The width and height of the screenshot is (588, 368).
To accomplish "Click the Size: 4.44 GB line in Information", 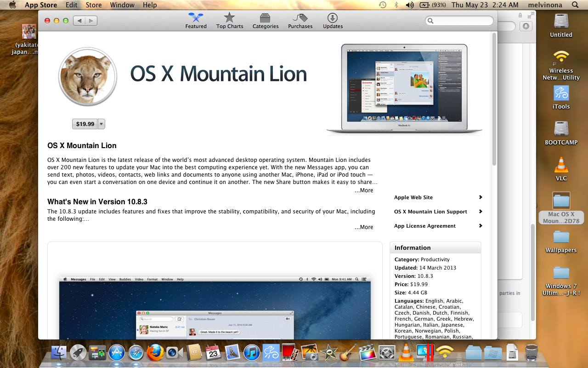I will coord(411,293).
